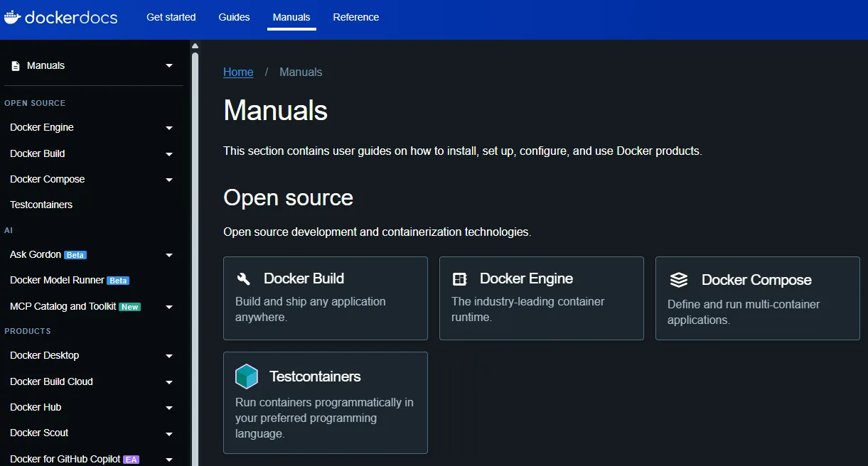
Task: Expand the MCP Catalog and Toolkit section
Action: [x=169, y=307]
